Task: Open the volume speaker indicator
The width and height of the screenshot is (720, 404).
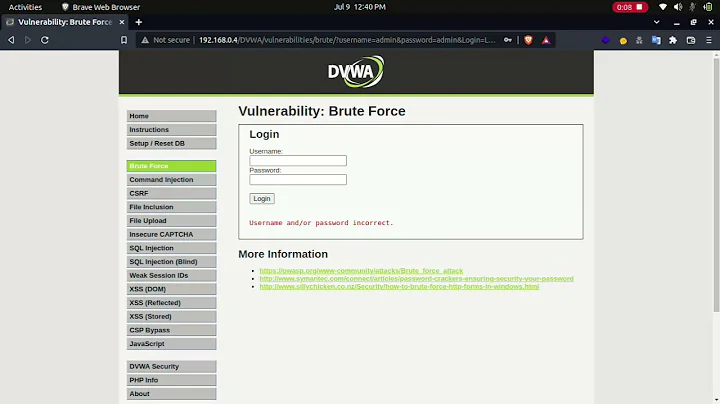Action: pos(678,7)
